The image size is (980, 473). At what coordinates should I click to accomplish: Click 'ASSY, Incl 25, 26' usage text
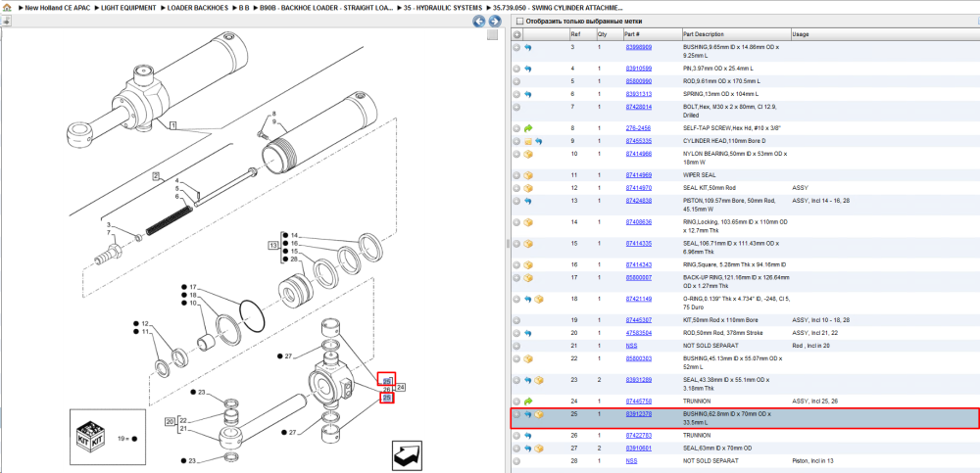815,402
